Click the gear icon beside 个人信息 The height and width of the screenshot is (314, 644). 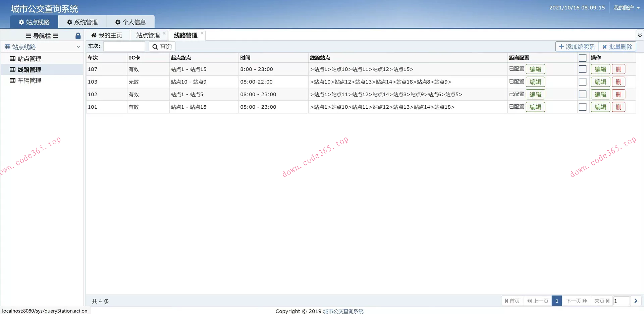(x=118, y=22)
